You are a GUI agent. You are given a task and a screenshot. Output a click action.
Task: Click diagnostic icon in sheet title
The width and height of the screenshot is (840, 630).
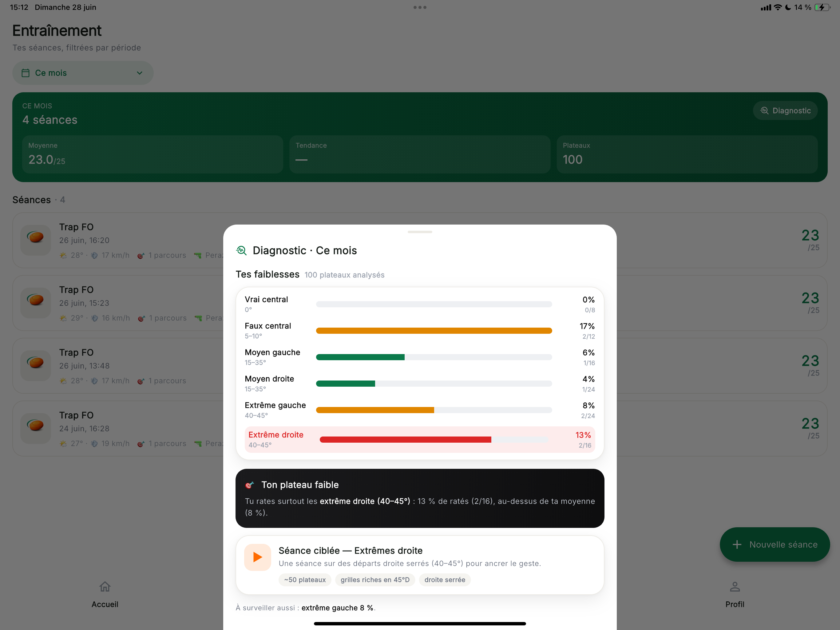click(x=242, y=250)
